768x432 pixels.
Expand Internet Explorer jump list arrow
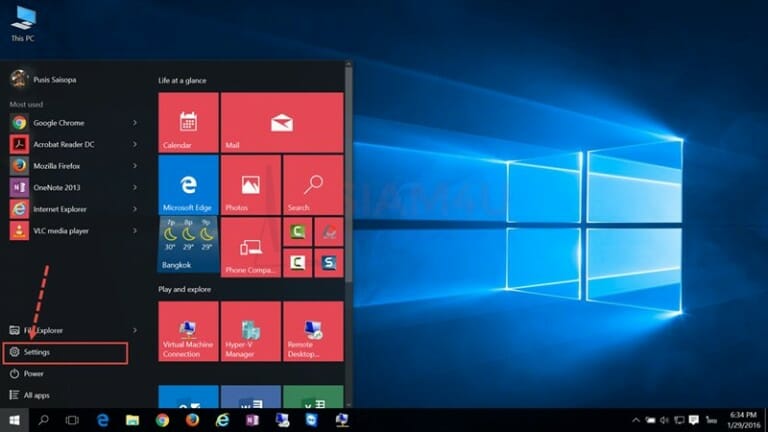[x=135, y=209]
